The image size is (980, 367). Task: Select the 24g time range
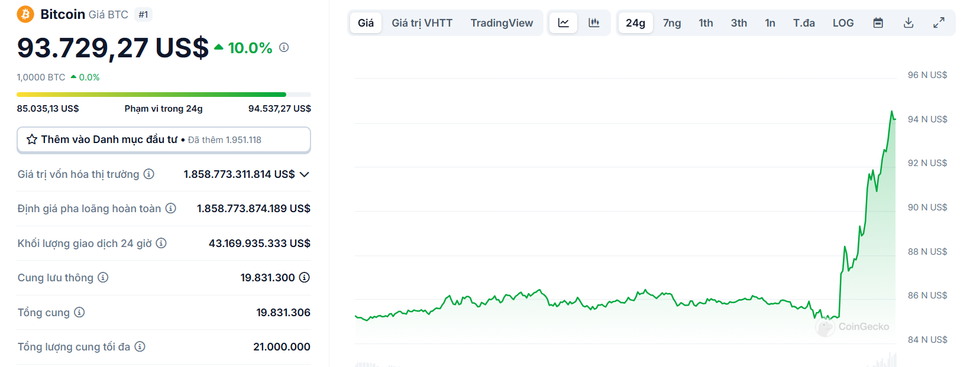coord(635,23)
